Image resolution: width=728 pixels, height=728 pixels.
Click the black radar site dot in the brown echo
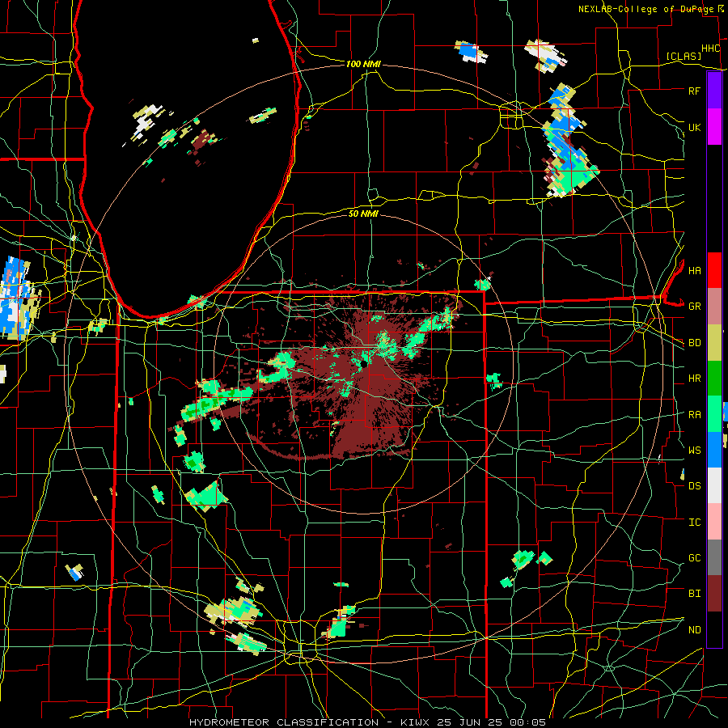click(x=363, y=363)
